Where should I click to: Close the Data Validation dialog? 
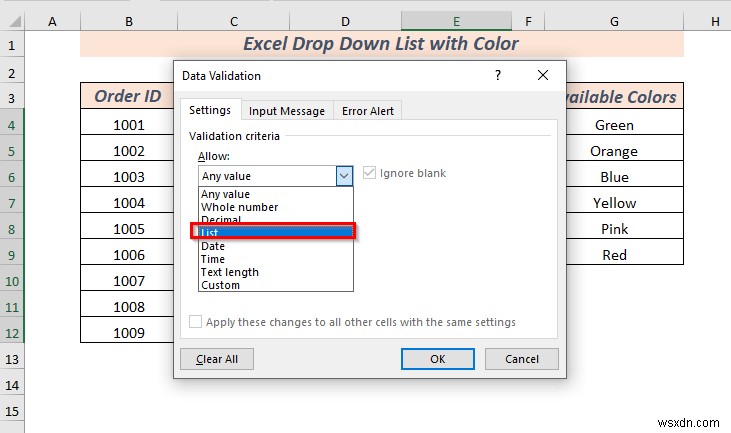[542, 75]
